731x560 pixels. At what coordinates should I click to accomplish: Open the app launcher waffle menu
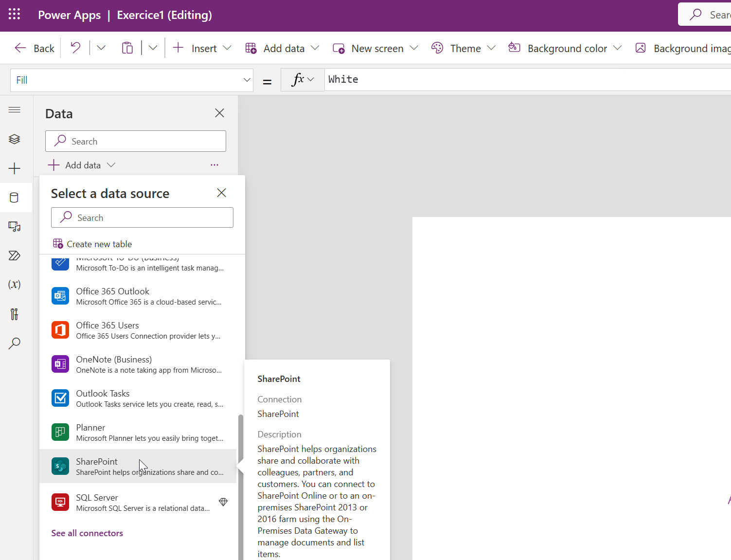[15, 15]
